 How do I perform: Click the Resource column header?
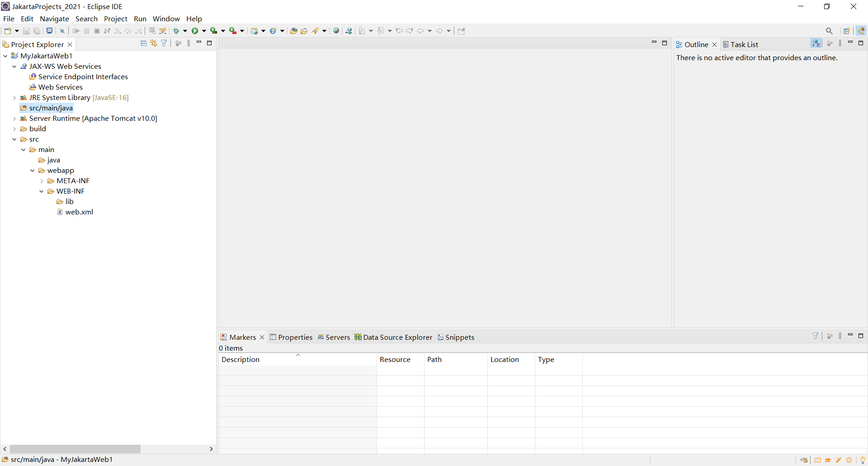401,359
